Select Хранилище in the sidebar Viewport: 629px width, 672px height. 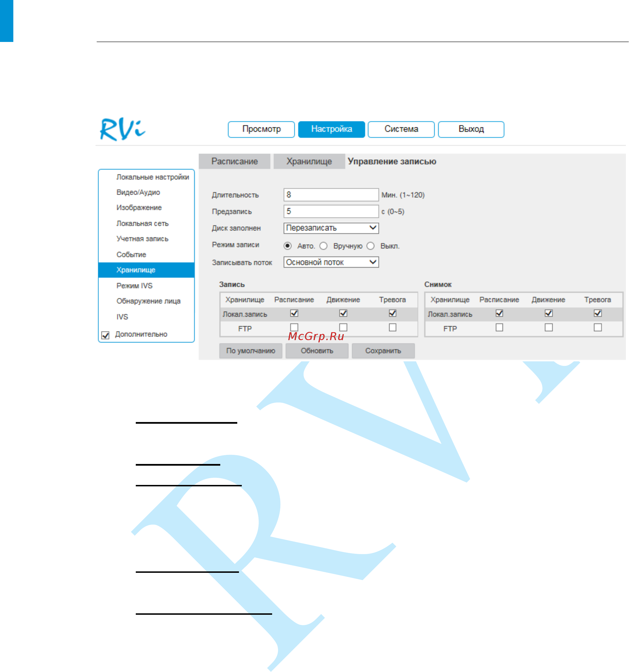point(146,270)
